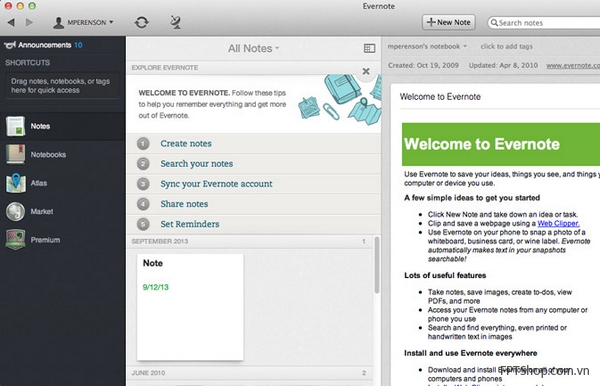Click the Created: Oct 19, 2009 date
Screen dimensions: 600x386
(x=423, y=65)
